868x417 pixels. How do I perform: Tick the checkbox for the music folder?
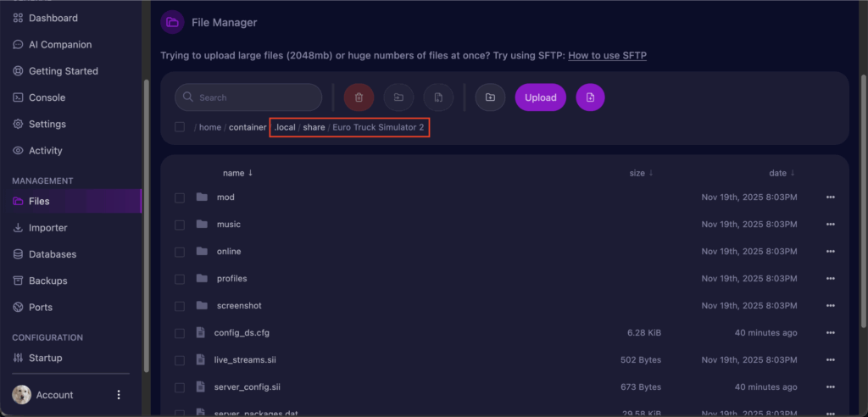coord(180,225)
